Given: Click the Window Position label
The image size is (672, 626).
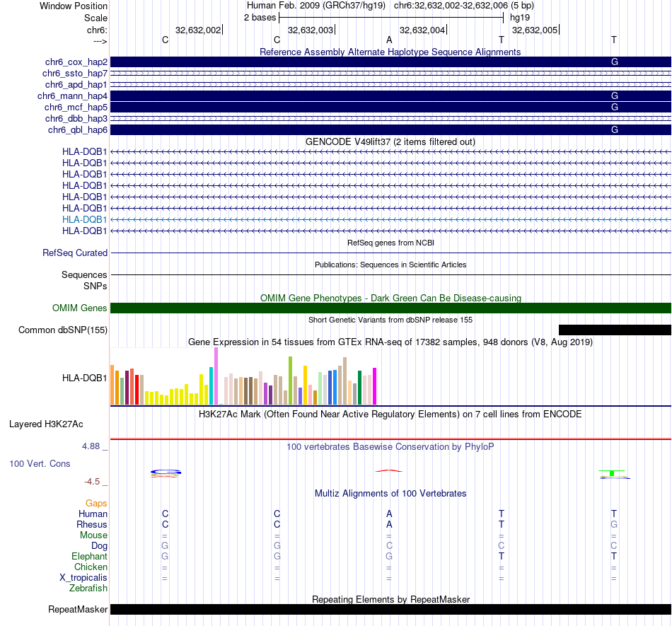Looking at the screenshot, I should [74, 6].
